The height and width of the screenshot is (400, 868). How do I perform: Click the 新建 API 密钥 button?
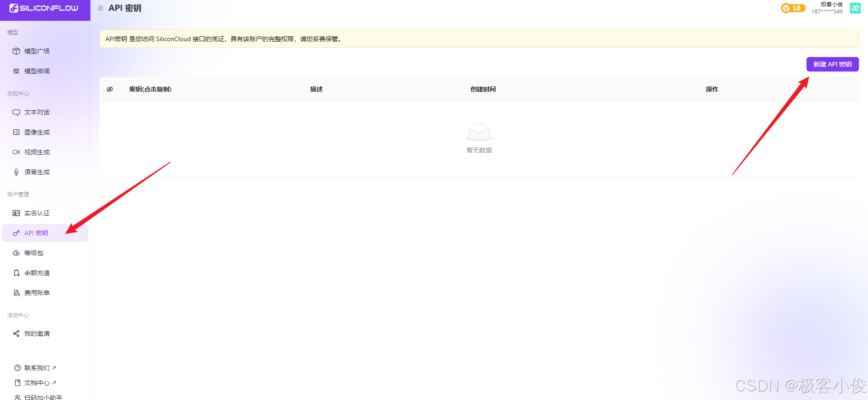tap(832, 64)
